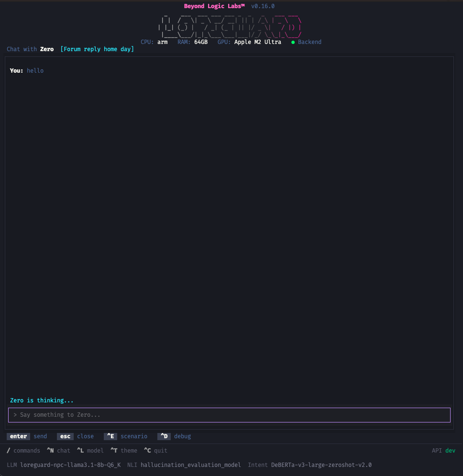Click the green Backend status dot

(x=293, y=42)
